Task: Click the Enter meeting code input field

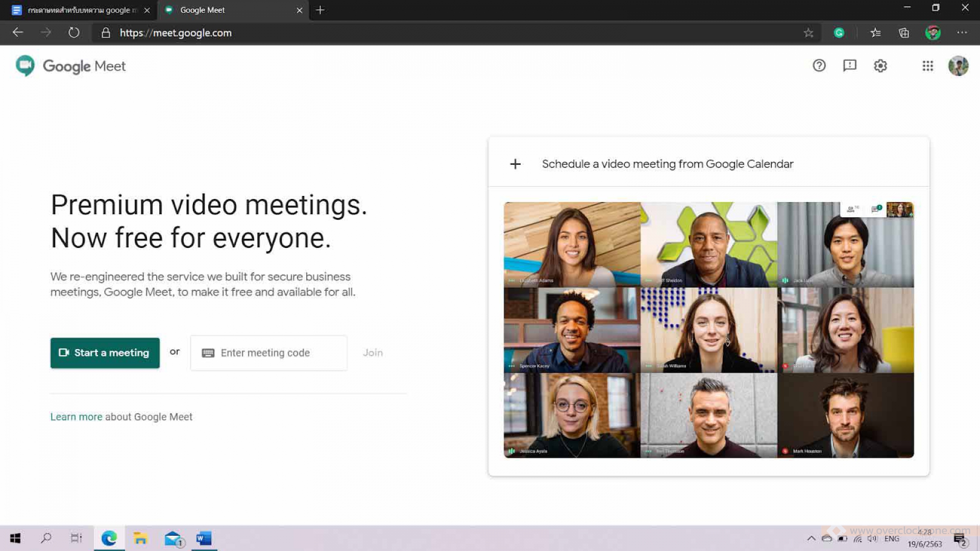Action: tap(268, 353)
